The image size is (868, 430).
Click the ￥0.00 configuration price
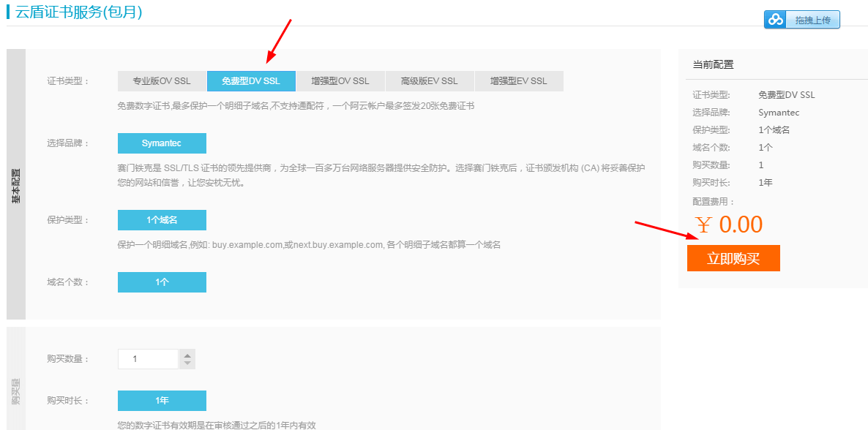(x=729, y=224)
